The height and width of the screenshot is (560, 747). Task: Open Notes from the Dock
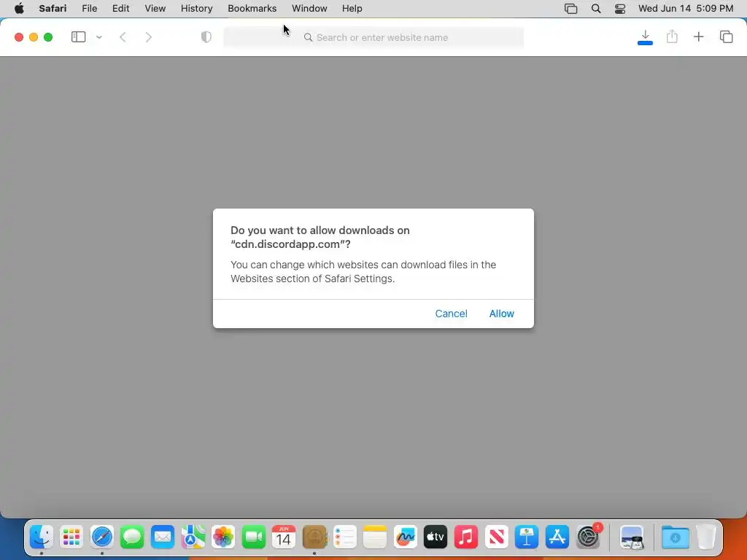point(375,537)
